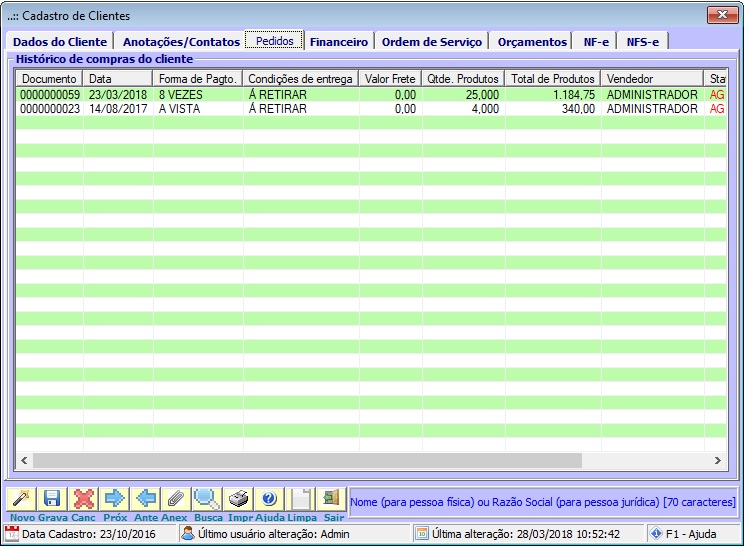The image size is (744, 547).
Task: Select order document 0000000059
Action: pyautogui.click(x=50, y=94)
